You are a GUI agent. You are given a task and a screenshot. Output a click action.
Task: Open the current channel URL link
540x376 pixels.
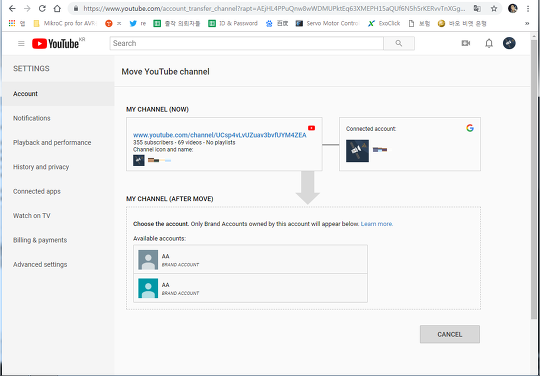[x=220, y=135]
